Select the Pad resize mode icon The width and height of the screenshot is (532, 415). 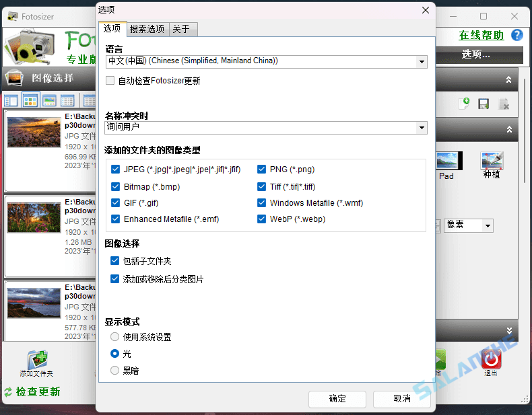(x=449, y=161)
